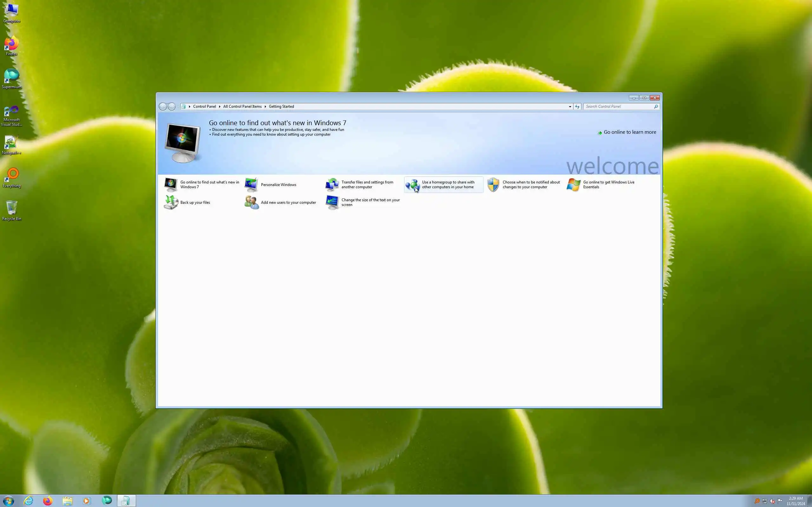Expand the arrow after Control Panel breadcrumb
Image resolution: width=812 pixels, height=507 pixels.
[219, 107]
